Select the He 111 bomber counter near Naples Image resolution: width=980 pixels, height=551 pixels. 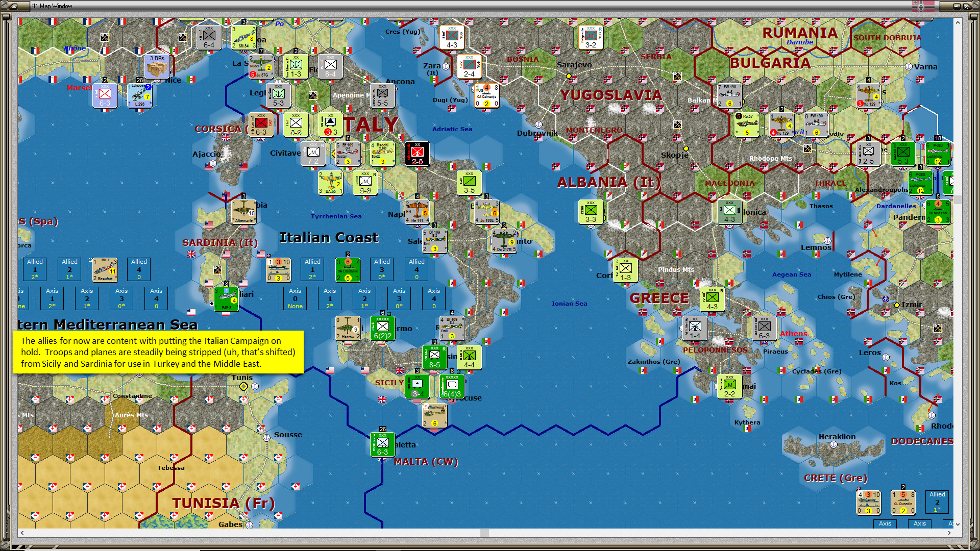(417, 212)
